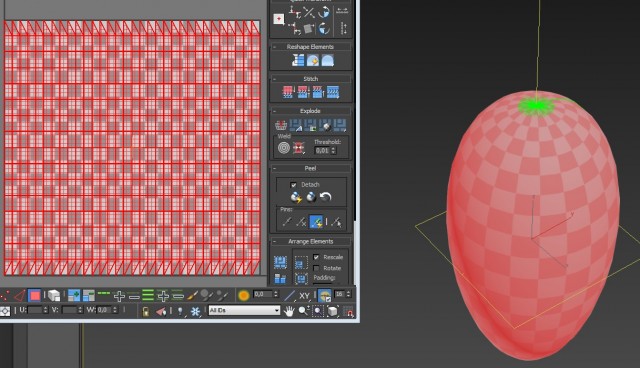Click the Filter Selected Faces icon
Screen dimensions: 640x368
point(161,312)
